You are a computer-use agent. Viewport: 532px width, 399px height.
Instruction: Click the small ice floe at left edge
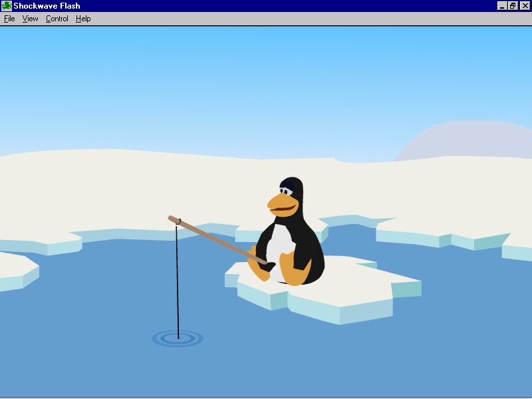(x=17, y=269)
